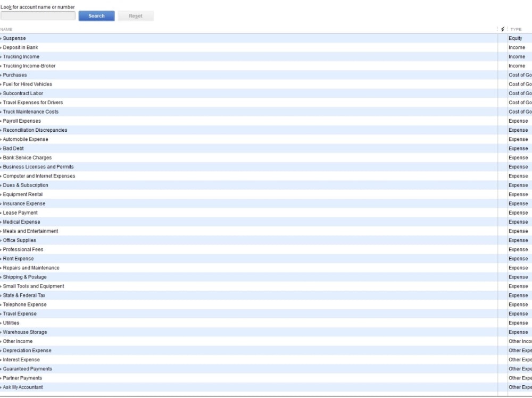
Task: Select the Reconciliation Discrepancies account
Action: coord(35,130)
